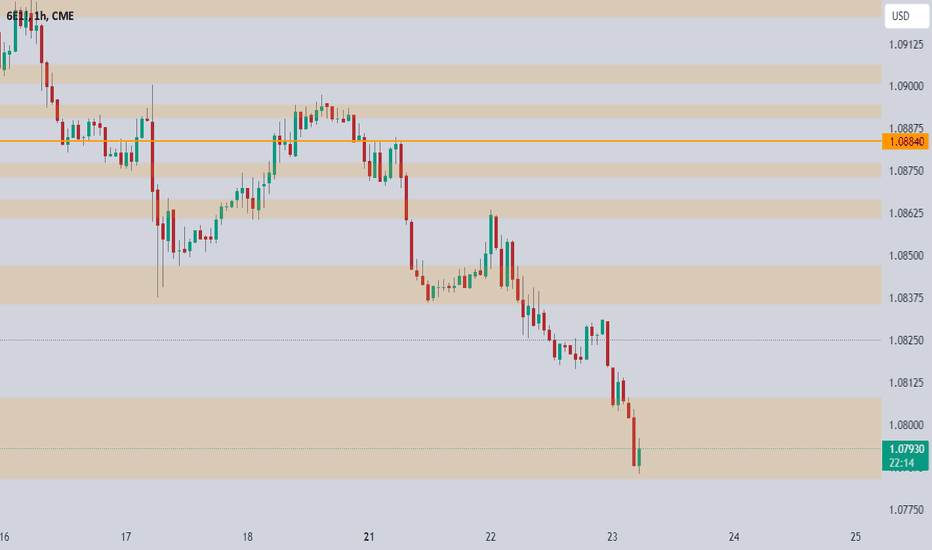This screenshot has width=932, height=550.
Task: Click the 23 date label on time axis
Action: click(612, 537)
